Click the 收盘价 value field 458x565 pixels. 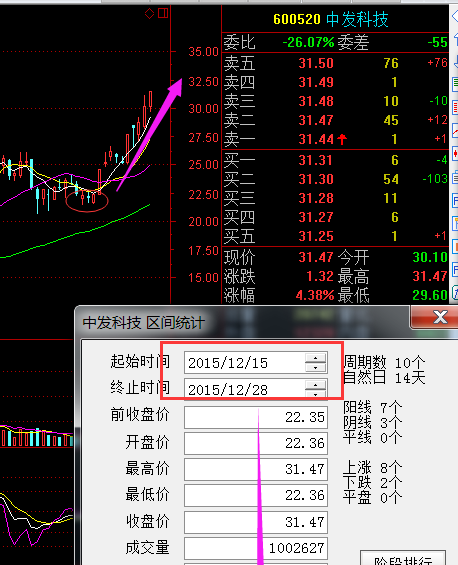(256, 522)
